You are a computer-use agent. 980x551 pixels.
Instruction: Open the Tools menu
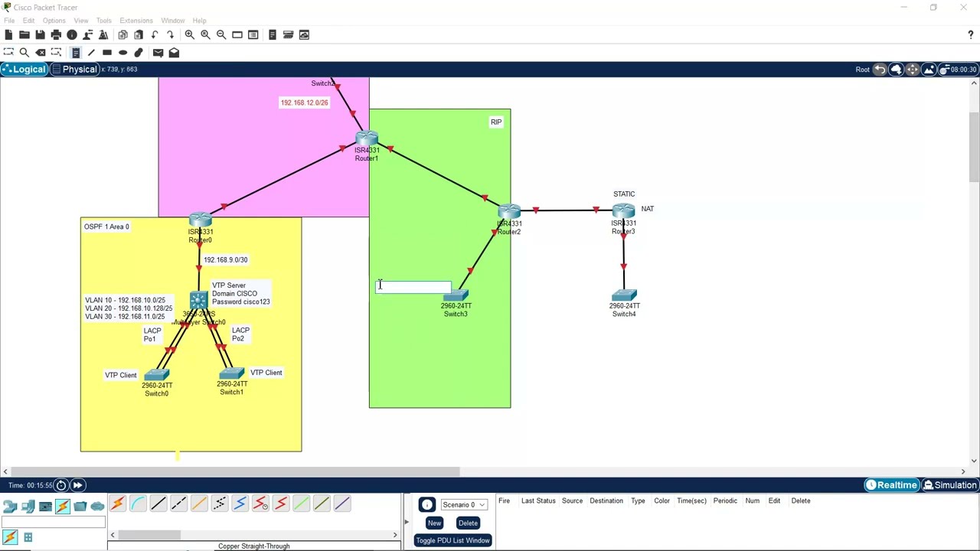tap(103, 21)
